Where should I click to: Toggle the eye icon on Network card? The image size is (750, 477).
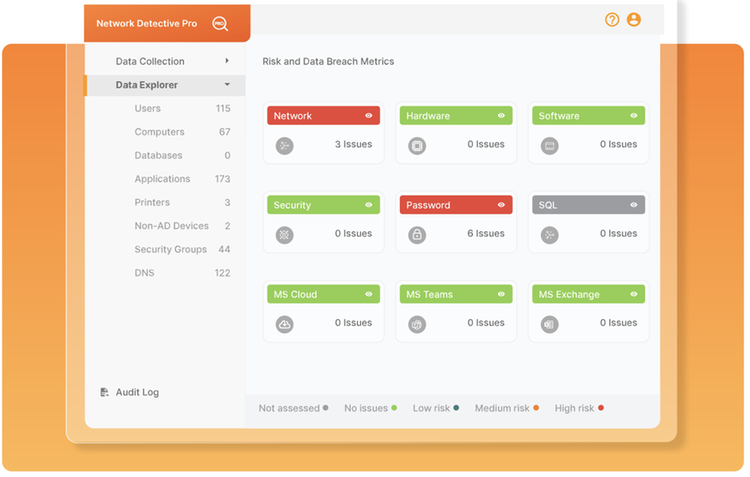coord(369,115)
